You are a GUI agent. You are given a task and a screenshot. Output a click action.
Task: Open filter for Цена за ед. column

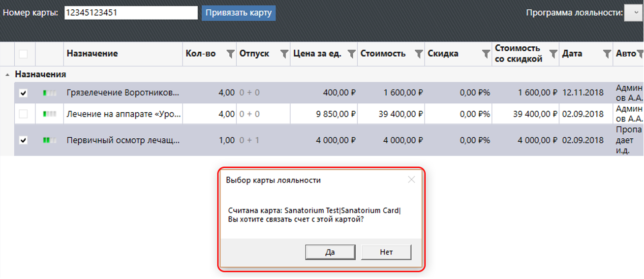pos(351,54)
